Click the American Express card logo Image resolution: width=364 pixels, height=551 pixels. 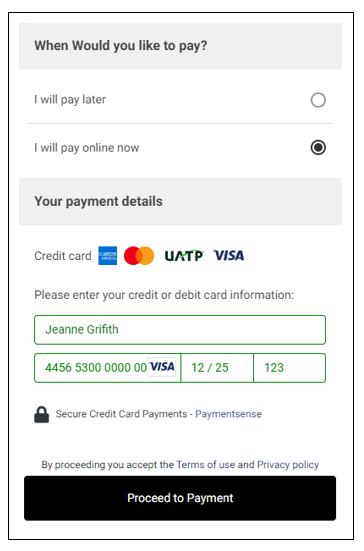[x=108, y=255]
